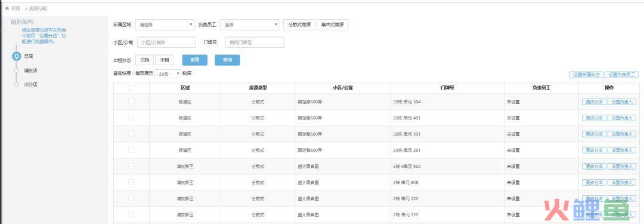Click 浦东新区 in the 2栋 单元 808 row

[x=185, y=182]
